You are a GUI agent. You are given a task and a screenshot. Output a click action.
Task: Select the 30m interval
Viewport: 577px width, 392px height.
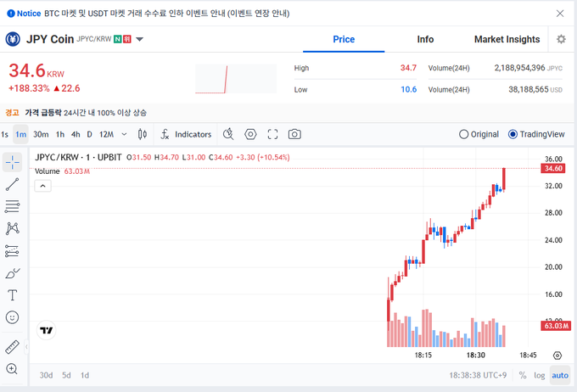[41, 134]
